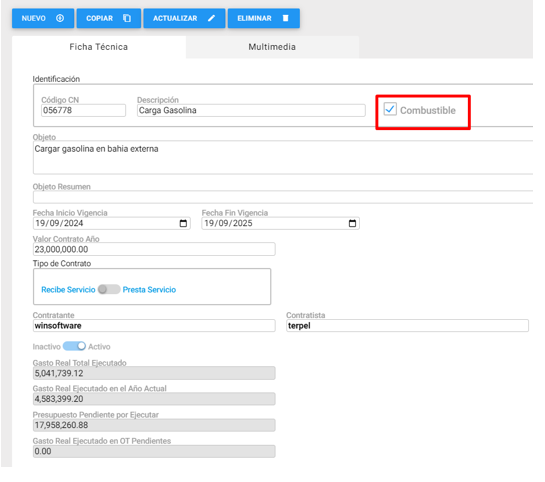Click the Contratante field showing winsoftware
The width and height of the screenshot is (545, 482).
click(154, 326)
